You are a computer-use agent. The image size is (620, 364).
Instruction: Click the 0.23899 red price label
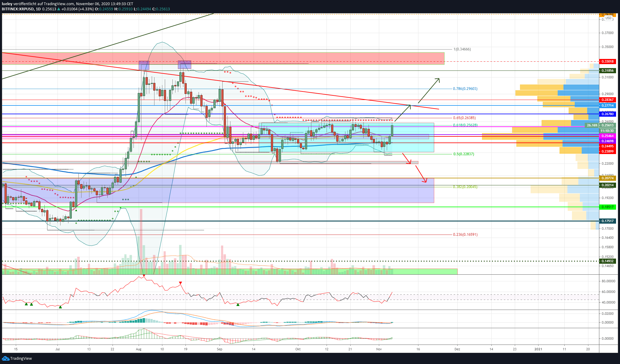[608, 151]
